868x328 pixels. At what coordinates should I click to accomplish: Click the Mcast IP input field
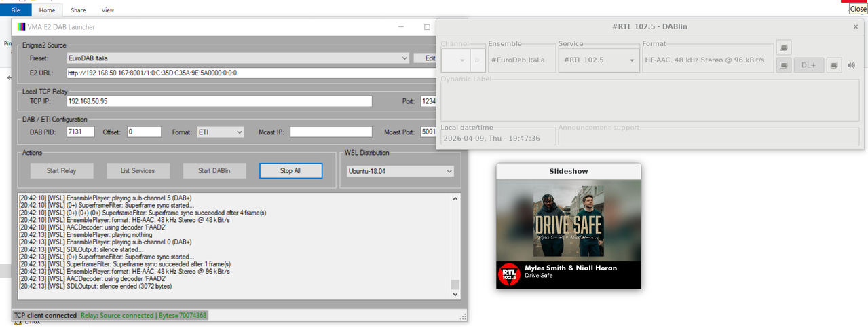point(331,132)
